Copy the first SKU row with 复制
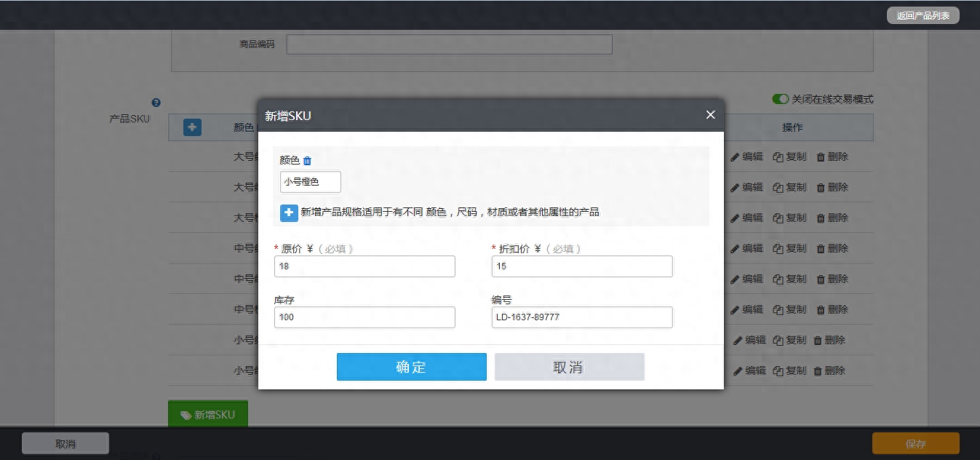This screenshot has width=980, height=460. tap(789, 156)
